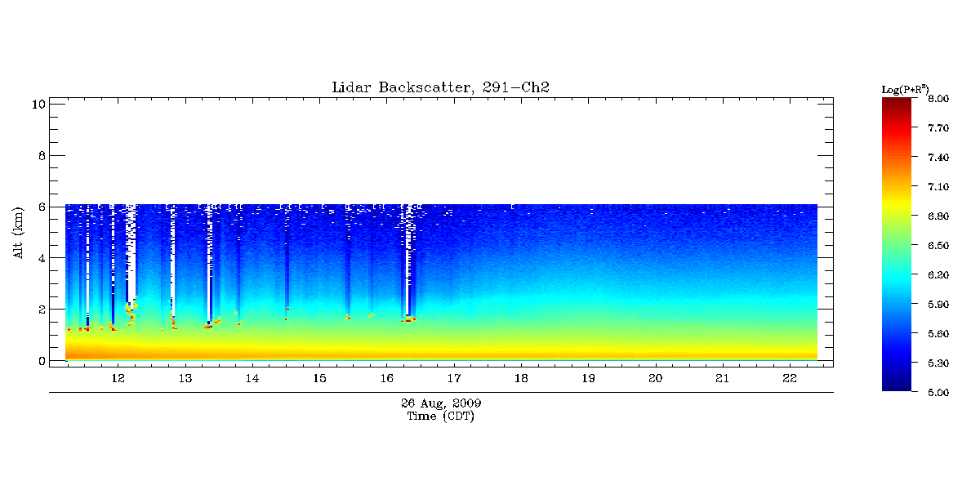Click the x-axis hour label 16
This screenshot has height=490, width=980.
[386, 379]
